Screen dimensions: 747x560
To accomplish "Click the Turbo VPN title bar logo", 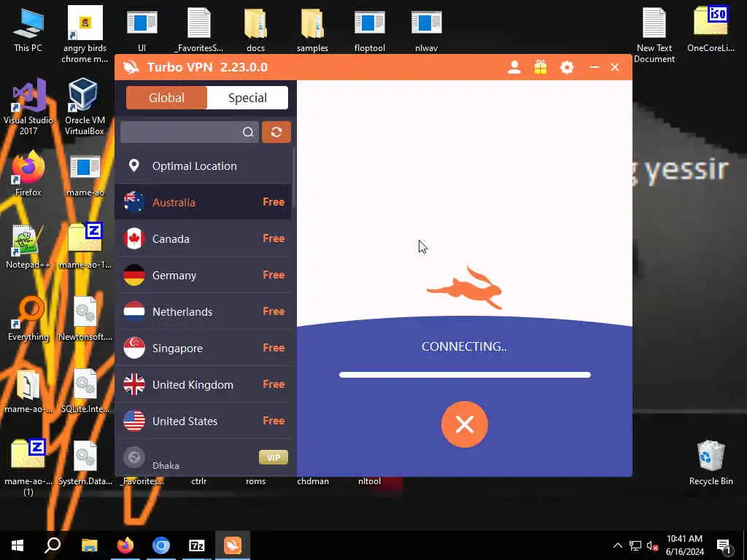I will [131, 67].
